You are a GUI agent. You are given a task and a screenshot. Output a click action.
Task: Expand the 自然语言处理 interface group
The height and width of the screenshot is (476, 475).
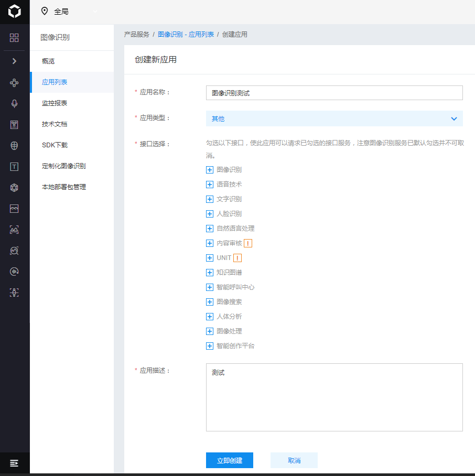tap(209, 229)
